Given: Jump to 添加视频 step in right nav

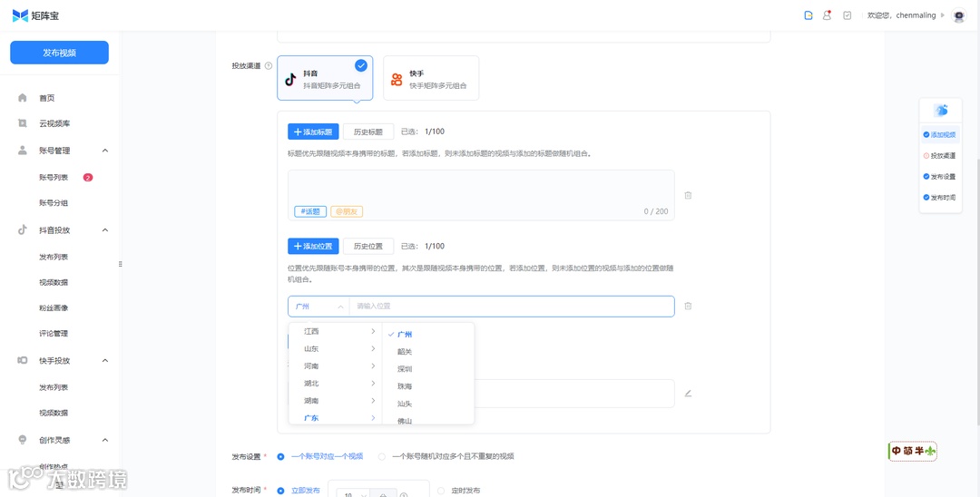Looking at the screenshot, I should click(x=940, y=134).
